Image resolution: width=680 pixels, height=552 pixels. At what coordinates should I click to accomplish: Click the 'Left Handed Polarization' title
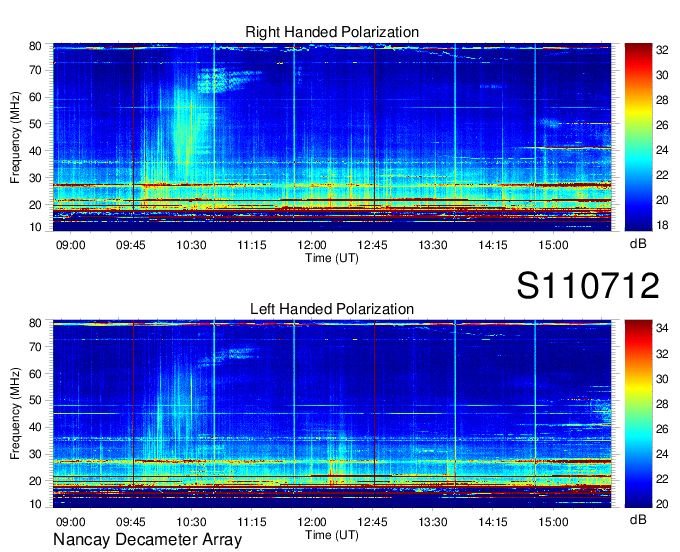(332, 309)
